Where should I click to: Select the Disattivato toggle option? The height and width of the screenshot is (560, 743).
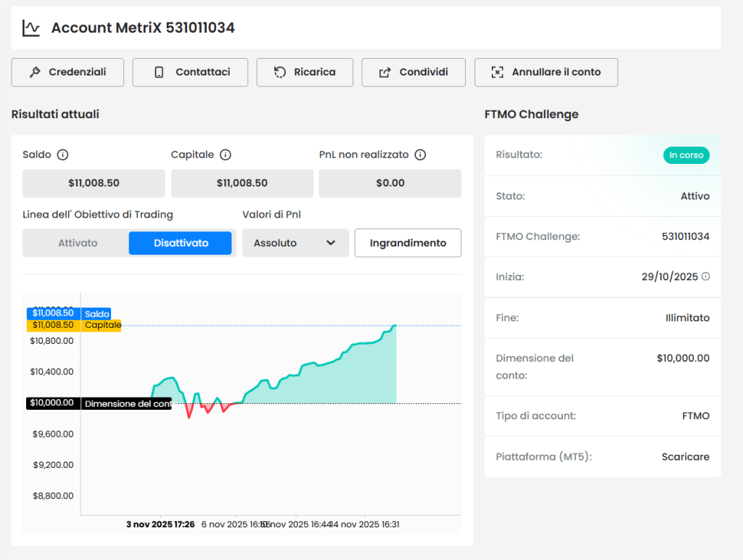[x=180, y=243]
